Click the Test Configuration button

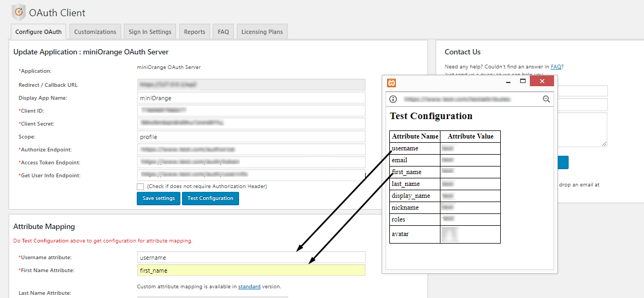[x=211, y=198]
